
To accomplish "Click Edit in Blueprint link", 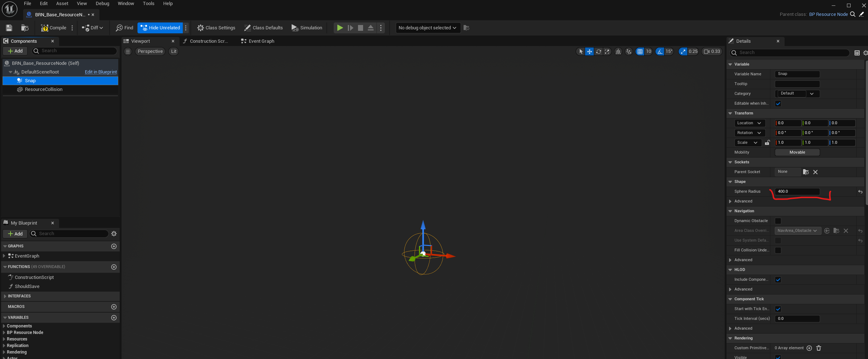I will point(101,72).
